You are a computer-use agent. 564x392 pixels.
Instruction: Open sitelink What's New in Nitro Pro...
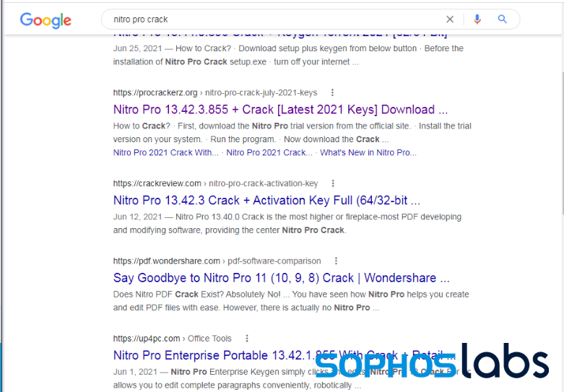click(x=368, y=152)
